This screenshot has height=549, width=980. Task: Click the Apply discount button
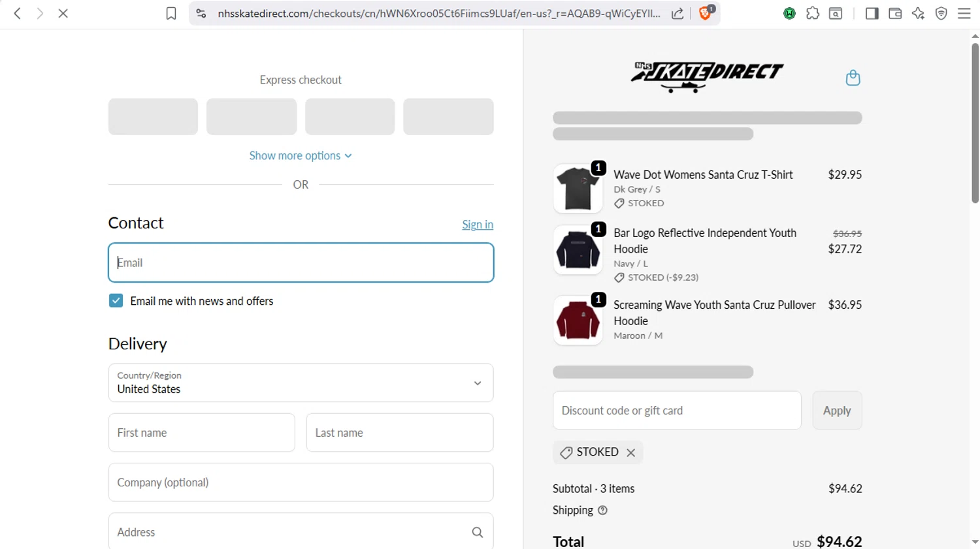click(x=837, y=411)
